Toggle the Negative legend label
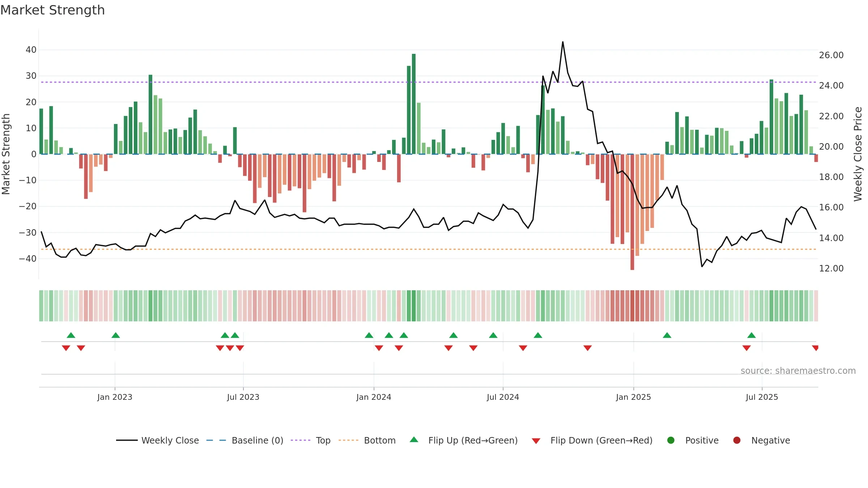This screenshot has width=868, height=488. click(x=771, y=441)
